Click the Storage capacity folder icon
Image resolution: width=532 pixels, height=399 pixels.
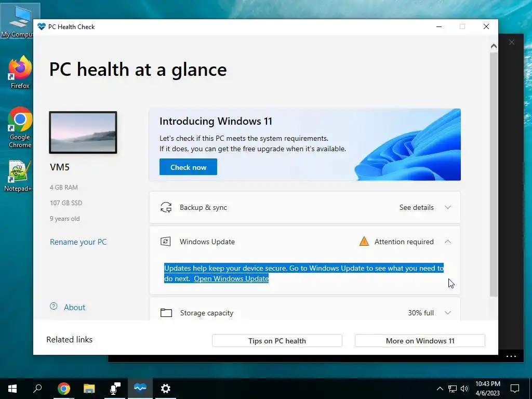[x=166, y=312]
